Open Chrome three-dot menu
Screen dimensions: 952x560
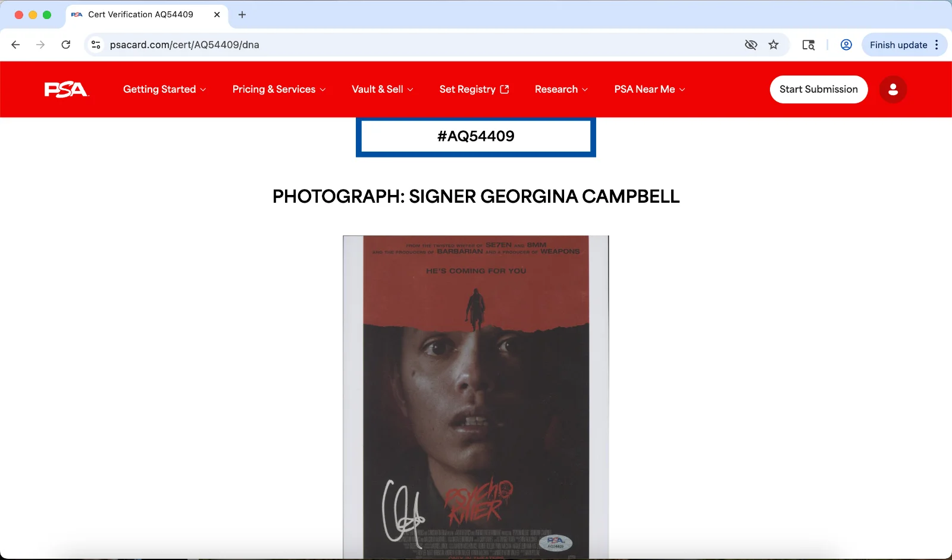click(x=937, y=45)
